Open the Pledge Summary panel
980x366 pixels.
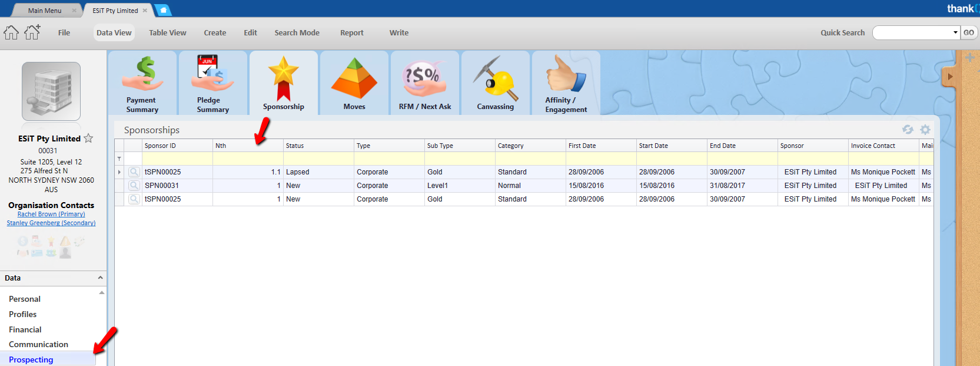[212, 83]
